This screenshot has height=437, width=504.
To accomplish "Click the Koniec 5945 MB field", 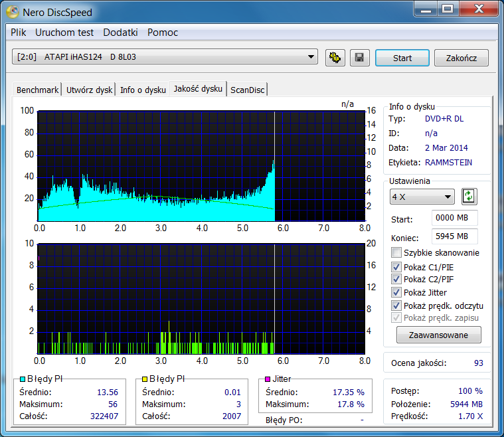I will [454, 236].
